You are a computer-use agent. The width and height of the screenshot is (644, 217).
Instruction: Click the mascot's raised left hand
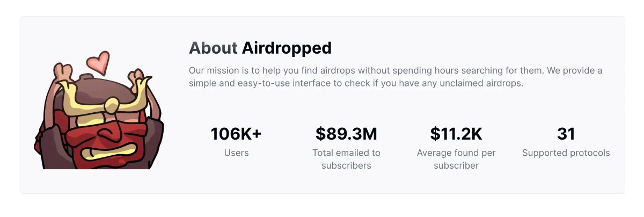tap(64, 74)
